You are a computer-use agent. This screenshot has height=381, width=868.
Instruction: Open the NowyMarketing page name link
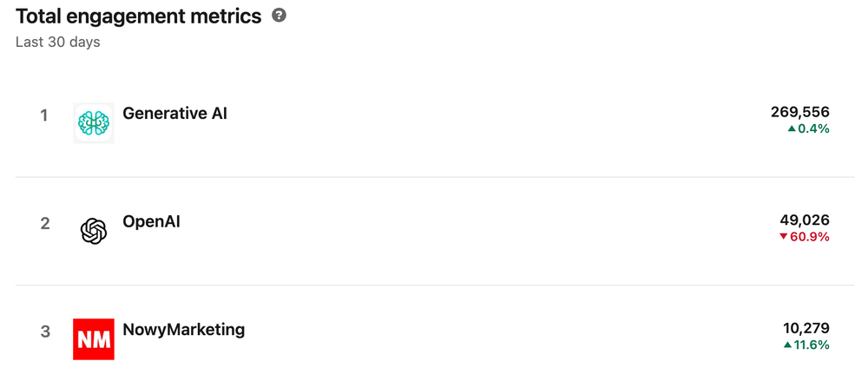pyautogui.click(x=183, y=329)
